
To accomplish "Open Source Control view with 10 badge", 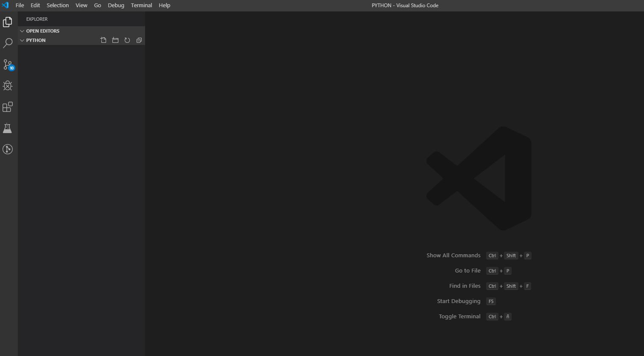I will [8, 64].
